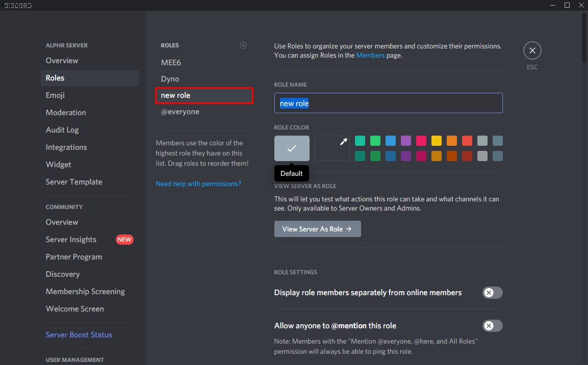Choose the dark red swatch in bottom row
The height and width of the screenshot is (365, 588).
(x=467, y=156)
